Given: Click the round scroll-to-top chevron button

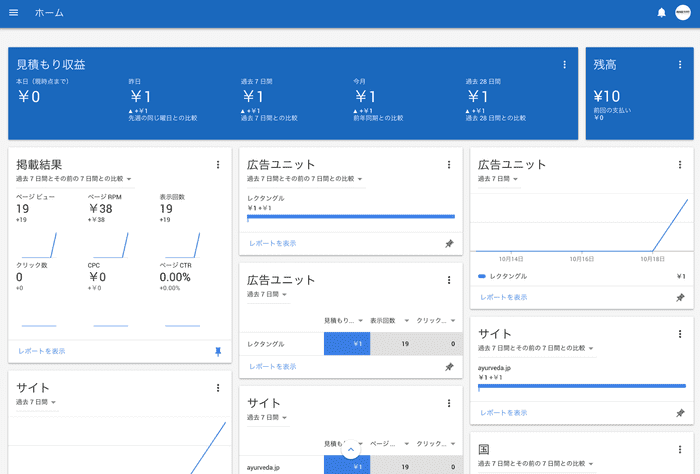Looking at the screenshot, I should [350, 450].
